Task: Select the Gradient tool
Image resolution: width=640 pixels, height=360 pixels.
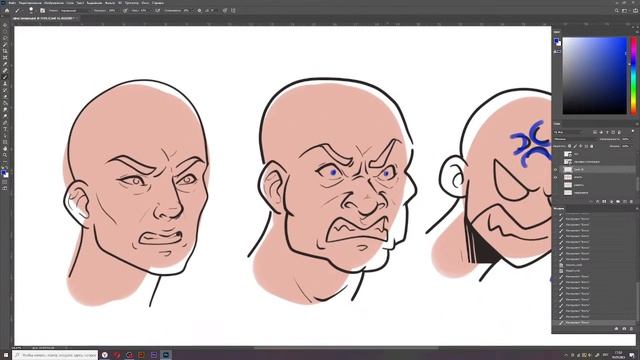Action: pyautogui.click(x=5, y=102)
